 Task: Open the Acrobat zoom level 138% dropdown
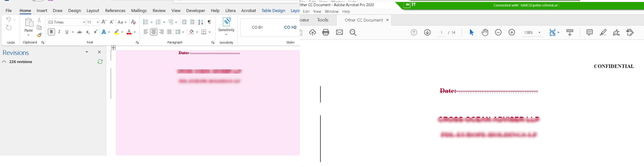pos(539,33)
